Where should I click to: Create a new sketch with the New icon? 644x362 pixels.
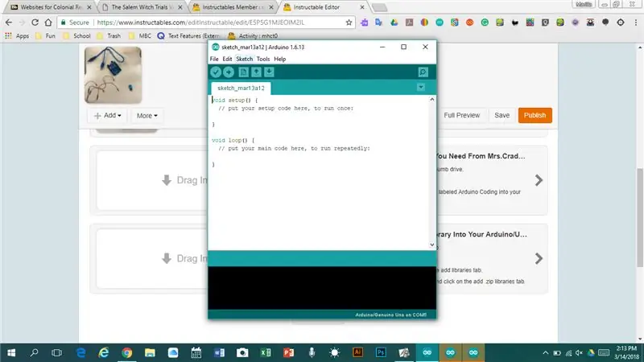click(243, 72)
